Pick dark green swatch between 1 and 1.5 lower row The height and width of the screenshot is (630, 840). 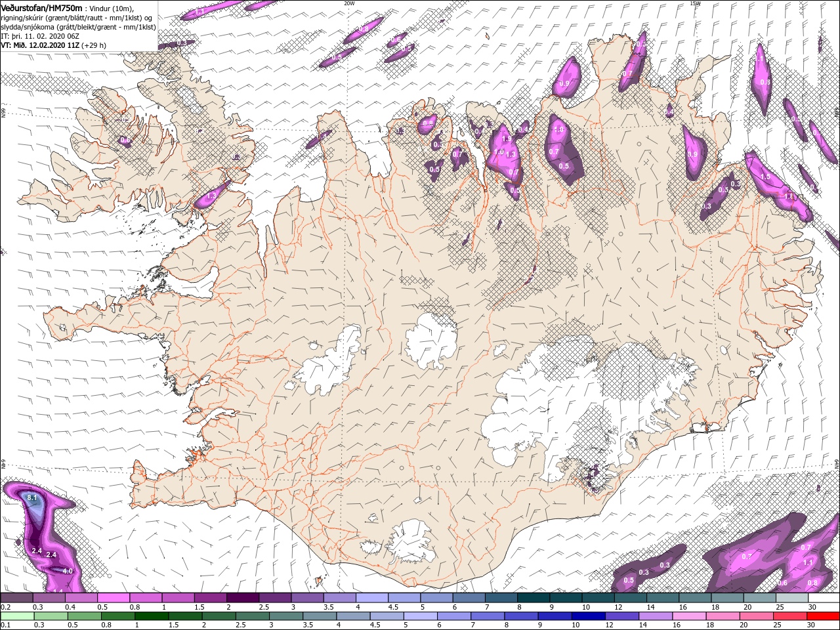[151, 616]
